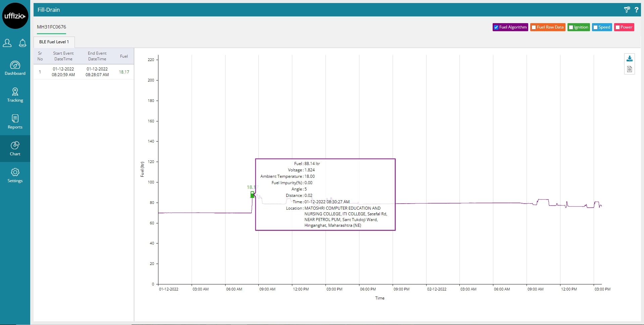The width and height of the screenshot is (644, 325).
Task: Click the Uffizio logo
Action: click(x=15, y=16)
